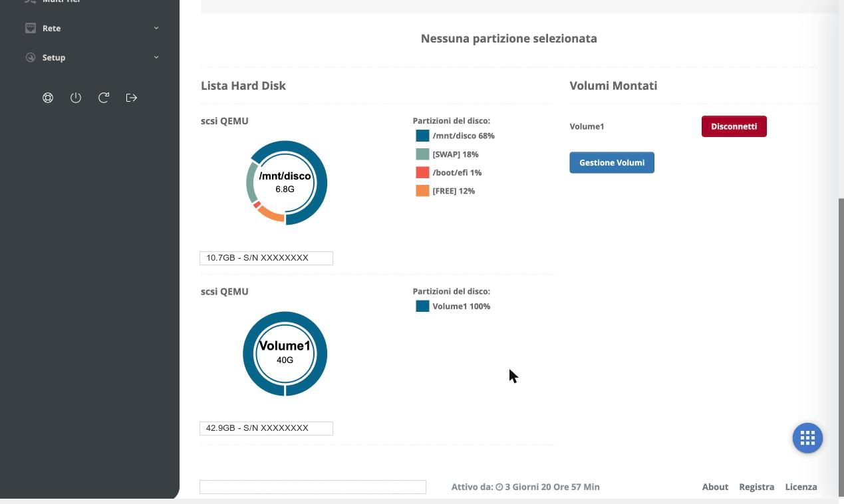Click the Lista Hard Disk heading
This screenshot has width=844, height=504.
pyautogui.click(x=243, y=86)
